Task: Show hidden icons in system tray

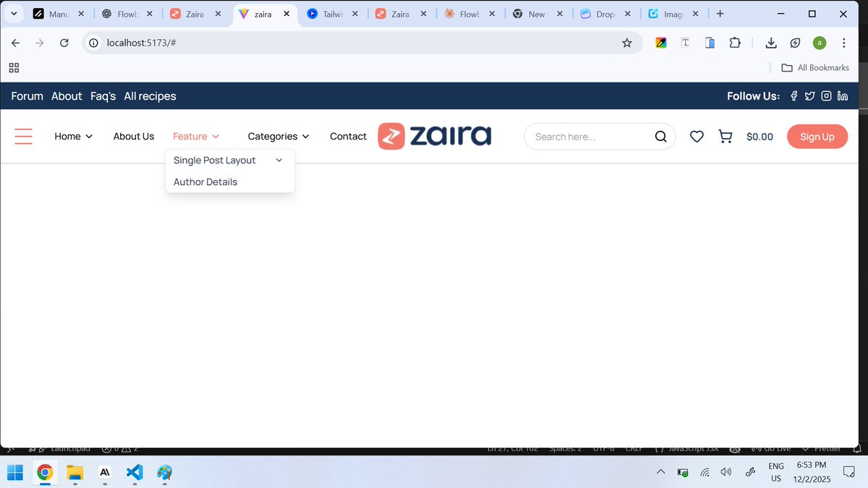Action: (x=660, y=472)
